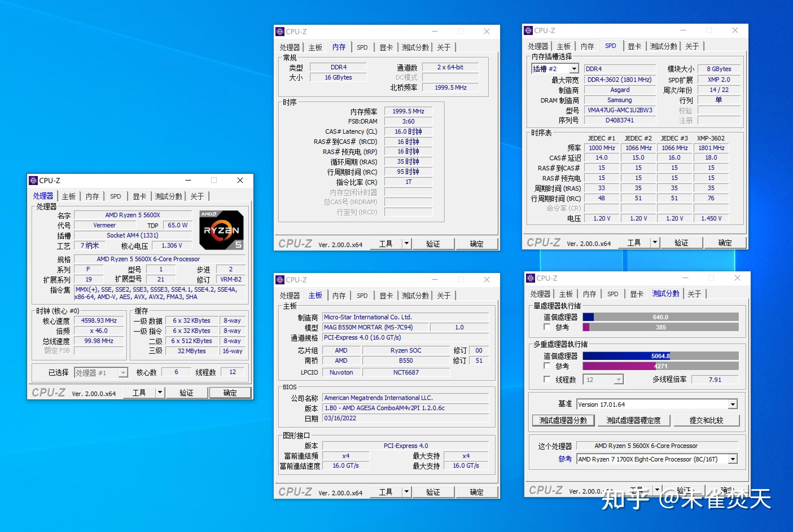
Task: Click the DDR4-3602 (1801 MHz) bandwidth field
Action: [x=620, y=79]
